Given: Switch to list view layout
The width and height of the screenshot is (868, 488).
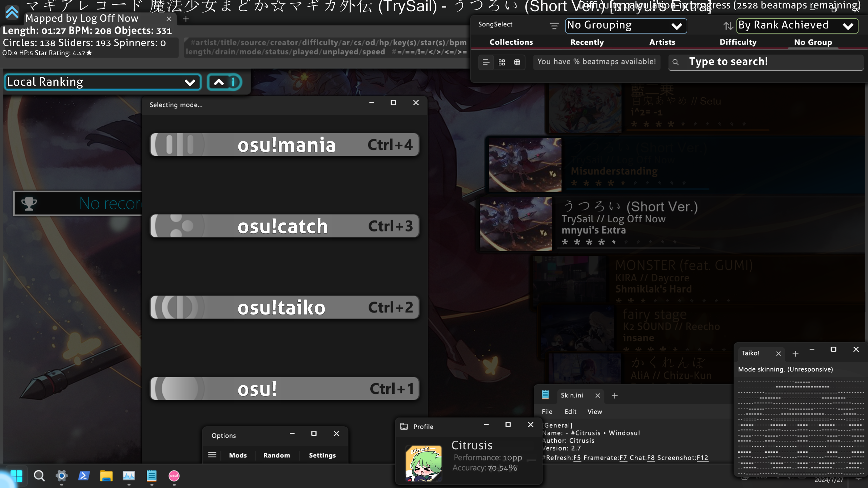Looking at the screenshot, I should click(x=486, y=62).
